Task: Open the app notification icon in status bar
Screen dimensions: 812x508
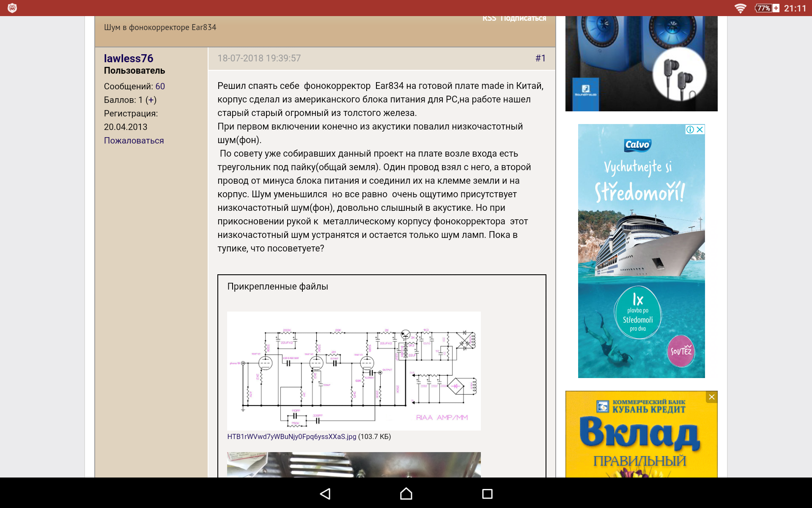Action: 12,8
